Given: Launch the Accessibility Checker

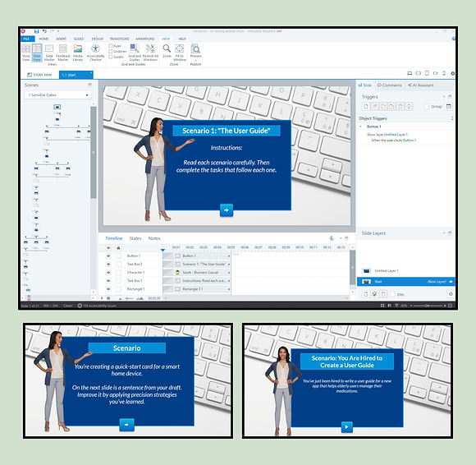Looking at the screenshot, I should point(96,53).
